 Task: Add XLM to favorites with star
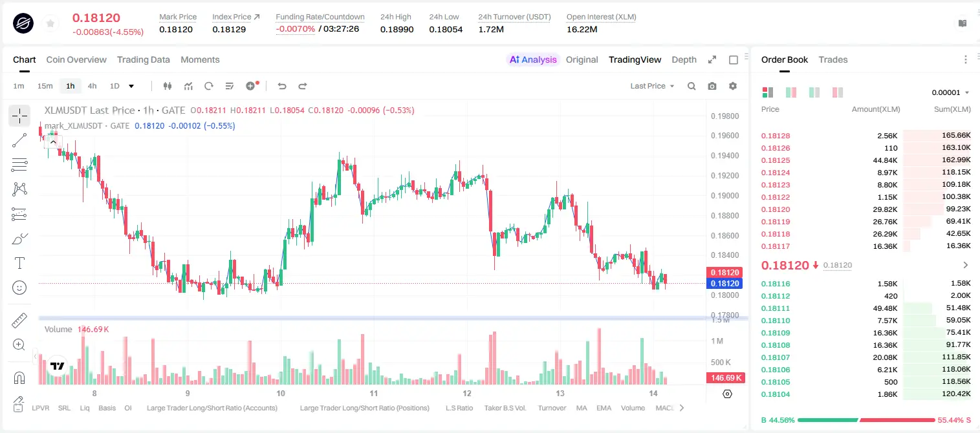click(50, 24)
